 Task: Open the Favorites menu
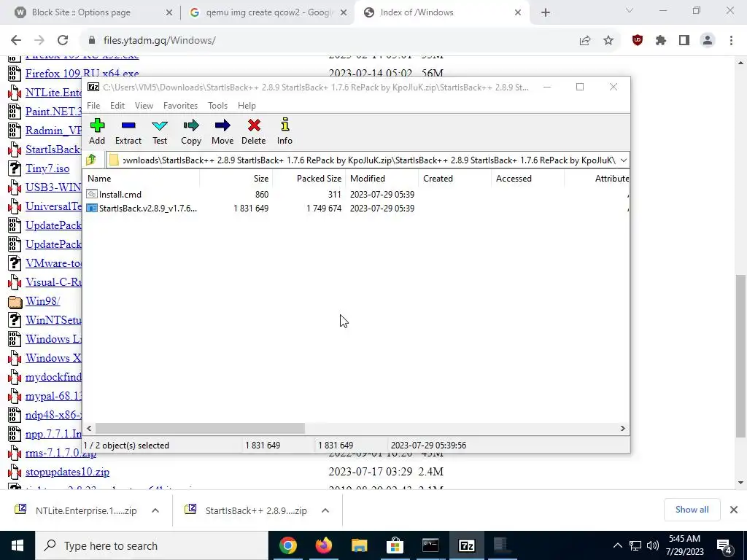pyautogui.click(x=180, y=106)
